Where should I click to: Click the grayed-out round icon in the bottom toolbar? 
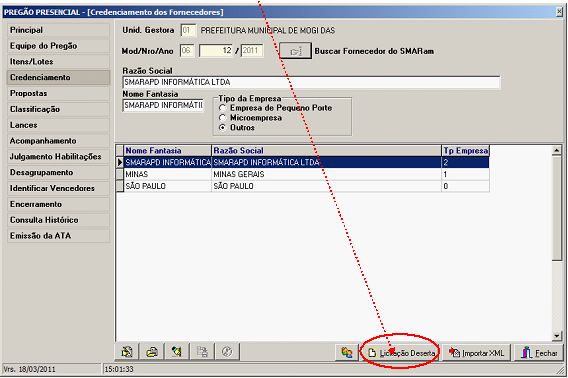(227, 351)
